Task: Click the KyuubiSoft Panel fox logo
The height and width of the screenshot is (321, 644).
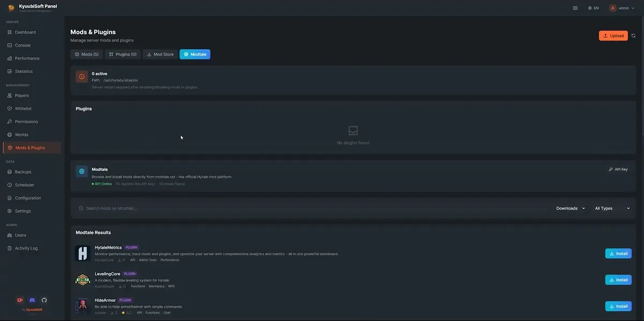Action: [x=11, y=8]
